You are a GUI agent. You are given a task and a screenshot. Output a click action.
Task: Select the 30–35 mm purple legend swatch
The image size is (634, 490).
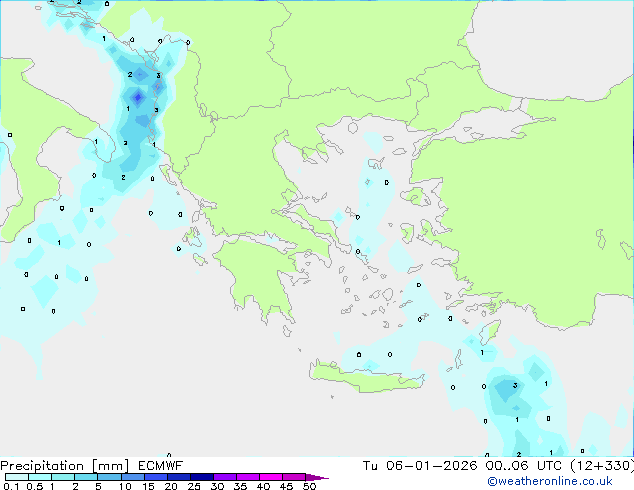click(x=224, y=477)
